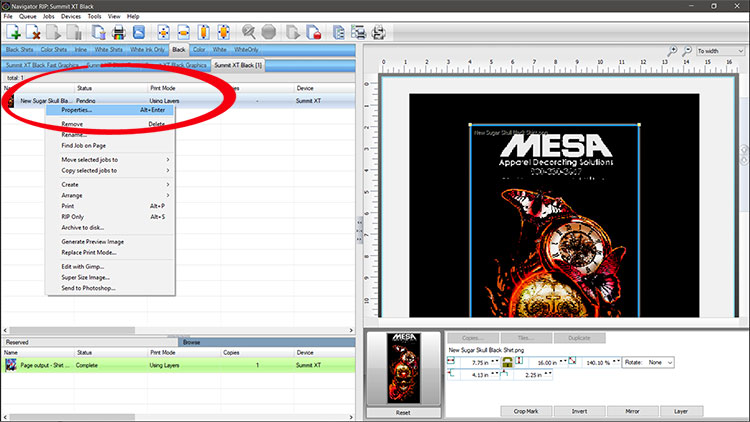Toggle the aspect ratio padlock icon
Screen dimensions: 750x422
click(x=507, y=362)
